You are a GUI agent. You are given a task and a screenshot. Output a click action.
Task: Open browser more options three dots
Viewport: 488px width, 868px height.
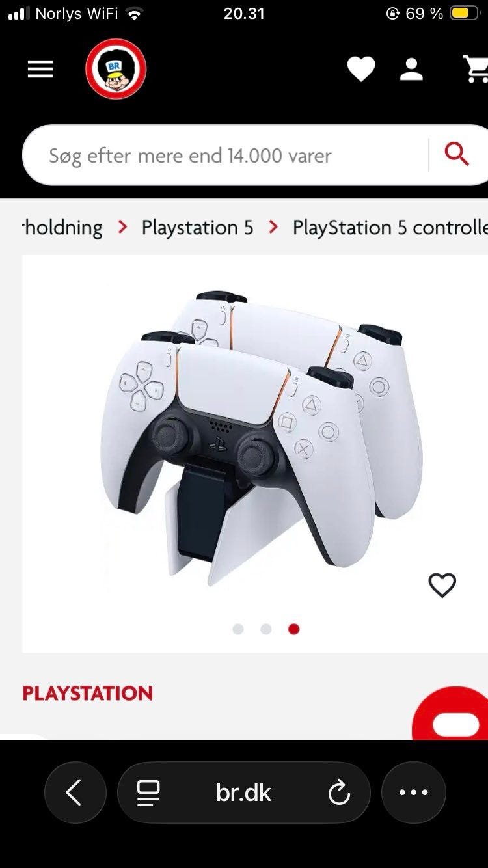[x=414, y=793]
